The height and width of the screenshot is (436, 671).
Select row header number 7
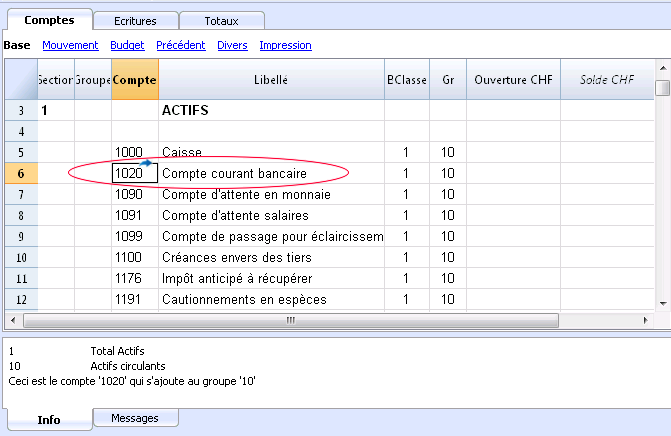click(21, 194)
